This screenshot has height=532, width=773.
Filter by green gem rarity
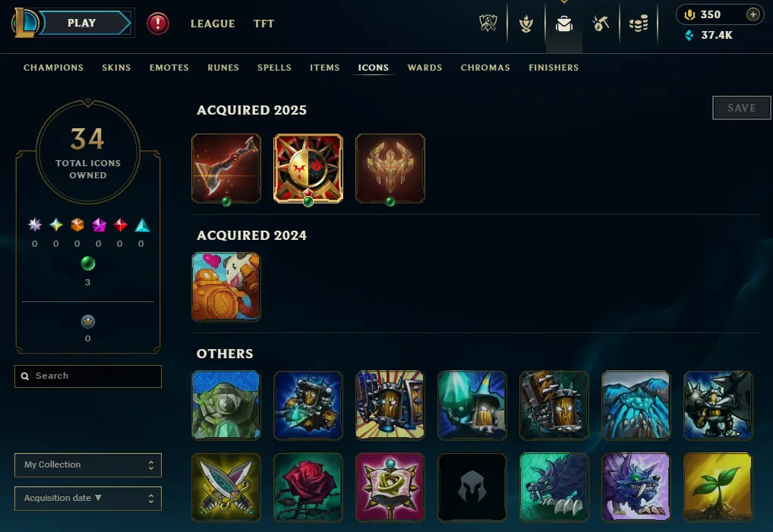(88, 263)
